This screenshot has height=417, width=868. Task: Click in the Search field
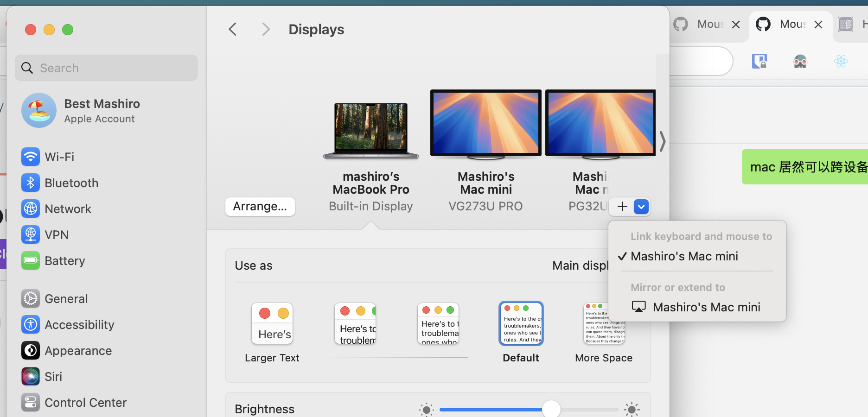pyautogui.click(x=106, y=68)
